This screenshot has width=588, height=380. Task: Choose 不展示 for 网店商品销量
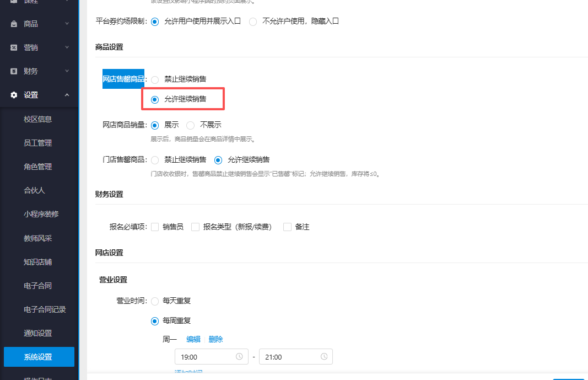(190, 125)
